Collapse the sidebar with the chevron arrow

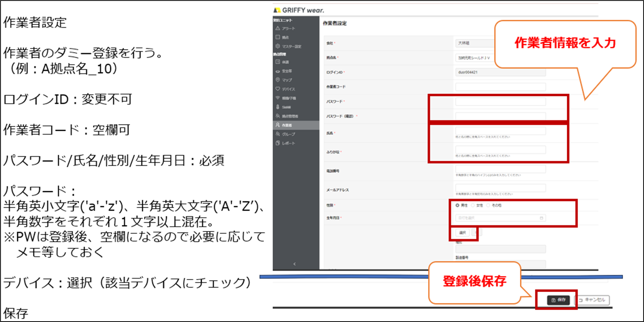coord(295,264)
